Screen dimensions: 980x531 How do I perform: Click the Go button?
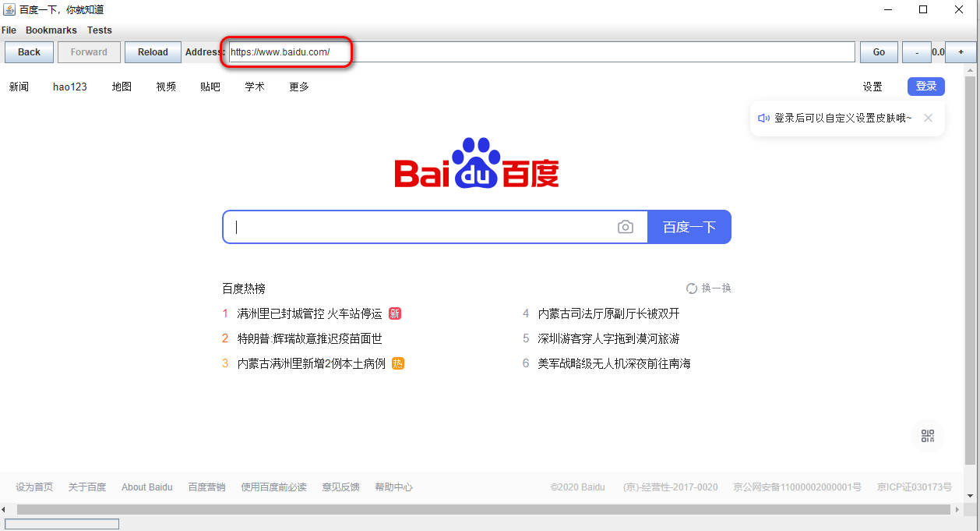click(x=879, y=52)
